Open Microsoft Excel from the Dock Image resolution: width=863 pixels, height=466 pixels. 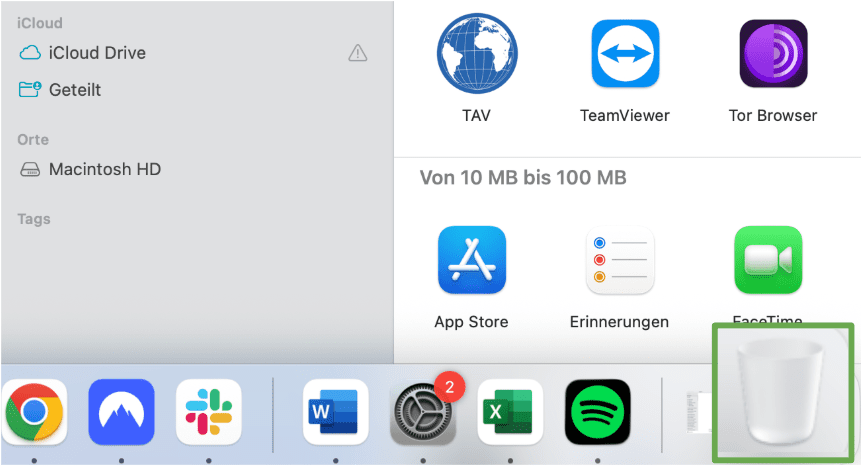click(510, 412)
